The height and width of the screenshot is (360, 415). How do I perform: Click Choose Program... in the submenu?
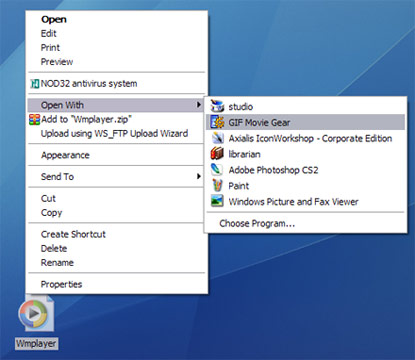tap(257, 223)
